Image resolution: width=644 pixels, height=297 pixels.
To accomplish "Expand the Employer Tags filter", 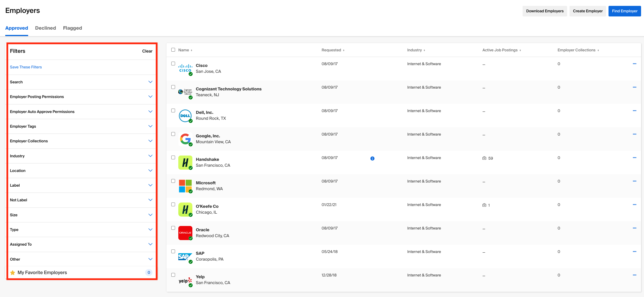I will (x=82, y=126).
